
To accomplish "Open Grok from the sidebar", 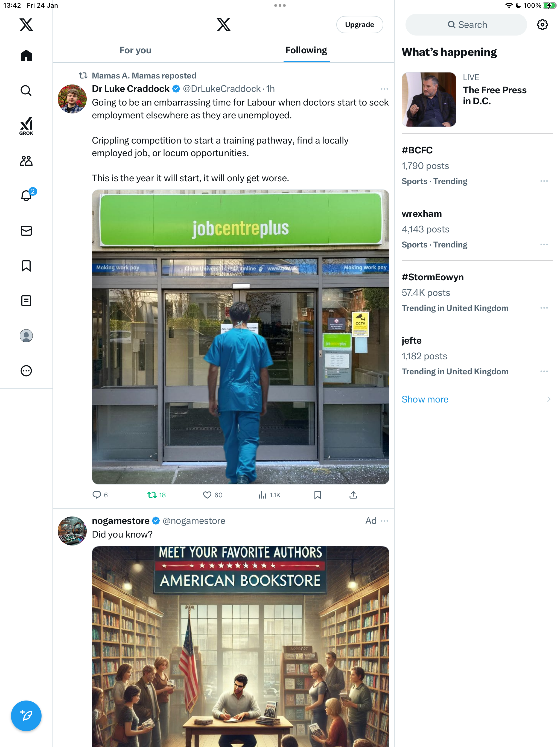I will coord(26,126).
